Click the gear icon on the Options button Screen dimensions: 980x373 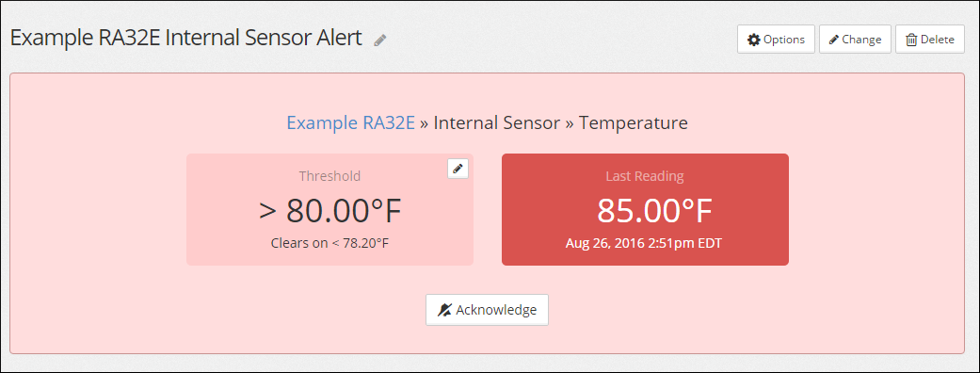(754, 40)
